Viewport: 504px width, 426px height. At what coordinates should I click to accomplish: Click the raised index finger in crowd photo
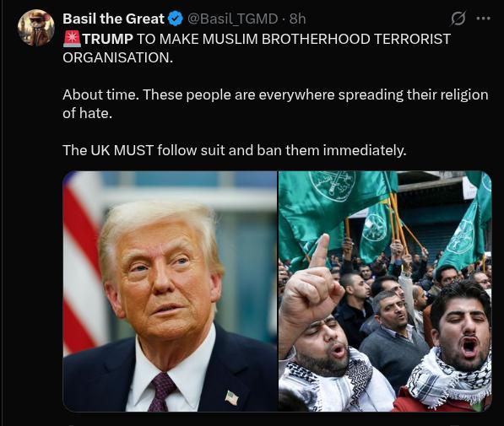[x=321, y=251]
